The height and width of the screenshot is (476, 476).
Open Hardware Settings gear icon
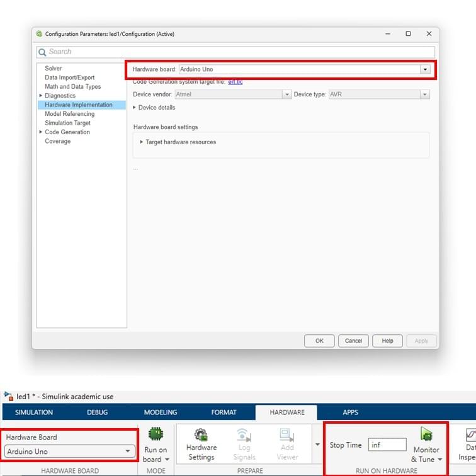click(x=201, y=435)
